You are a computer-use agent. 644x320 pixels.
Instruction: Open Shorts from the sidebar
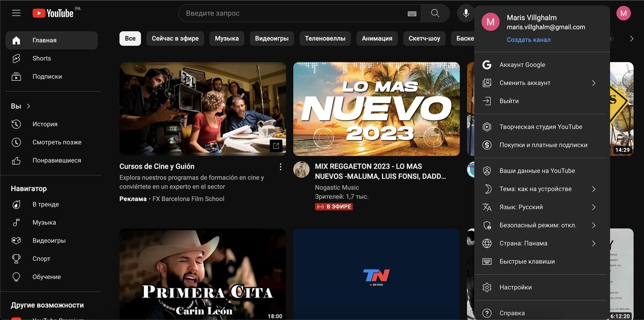coord(52,59)
